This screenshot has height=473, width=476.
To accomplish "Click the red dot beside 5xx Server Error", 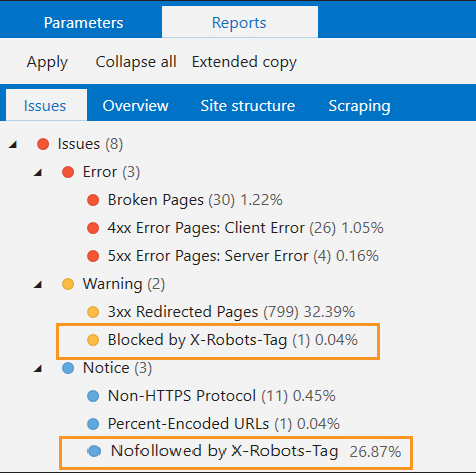I will [x=93, y=256].
